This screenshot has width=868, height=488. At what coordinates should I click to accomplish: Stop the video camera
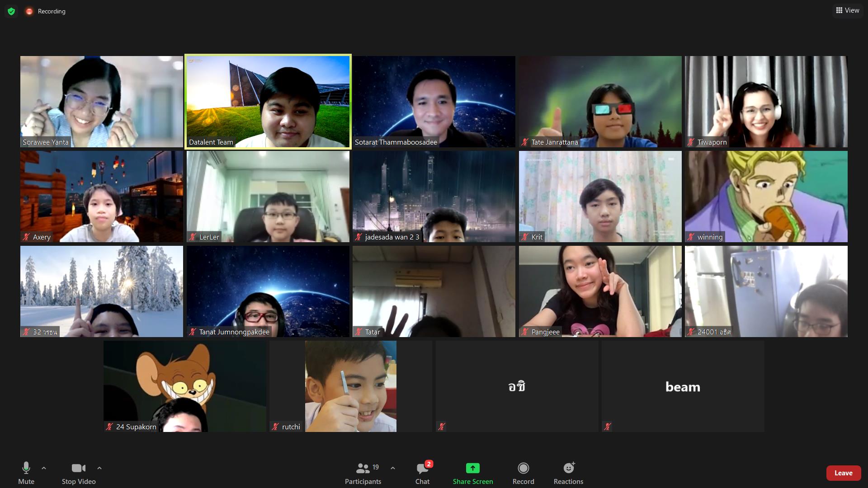tap(79, 473)
